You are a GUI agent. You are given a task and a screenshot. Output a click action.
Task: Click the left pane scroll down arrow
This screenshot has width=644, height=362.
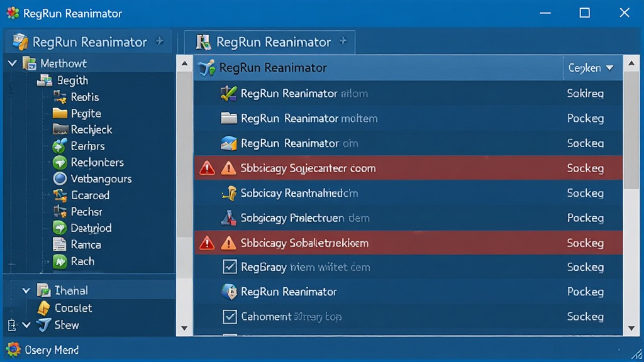184,328
